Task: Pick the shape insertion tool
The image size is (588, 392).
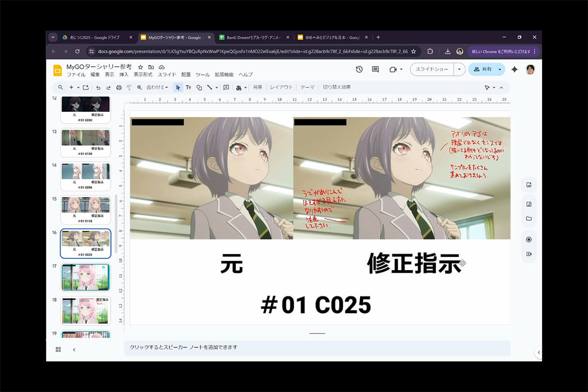Action: (x=199, y=88)
